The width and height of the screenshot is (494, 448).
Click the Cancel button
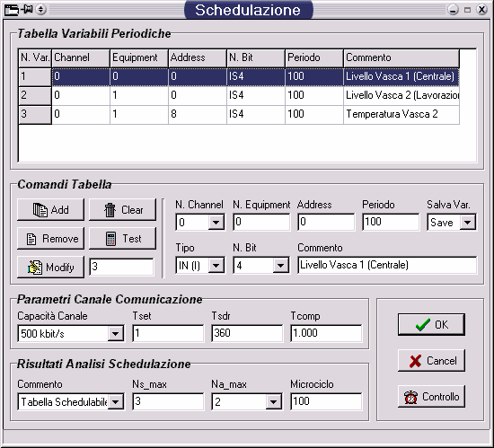(431, 361)
